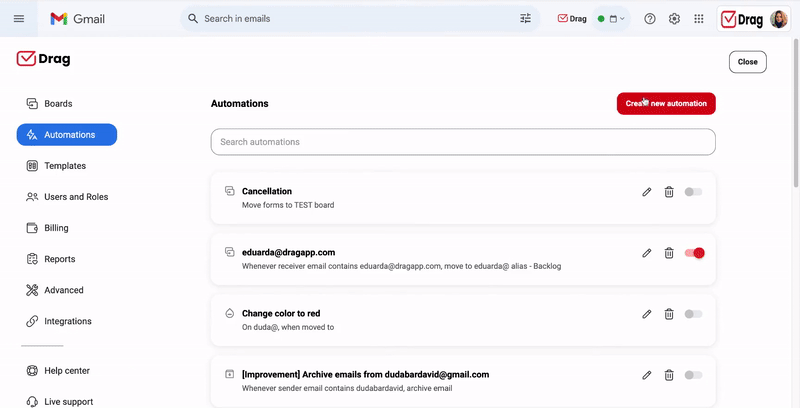Delete the Cancellation automation
Image resolution: width=800 pixels, height=408 pixels.
(x=669, y=192)
